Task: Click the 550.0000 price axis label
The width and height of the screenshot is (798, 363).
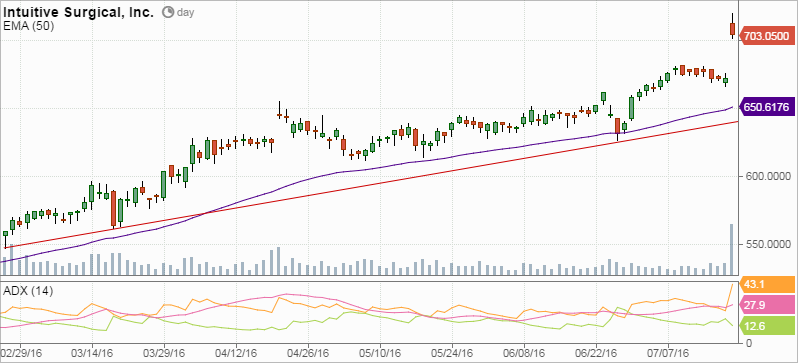Action: [x=767, y=245]
